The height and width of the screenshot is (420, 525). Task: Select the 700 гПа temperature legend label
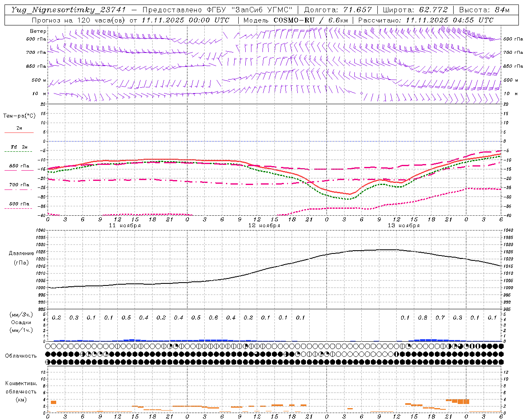[19, 185]
